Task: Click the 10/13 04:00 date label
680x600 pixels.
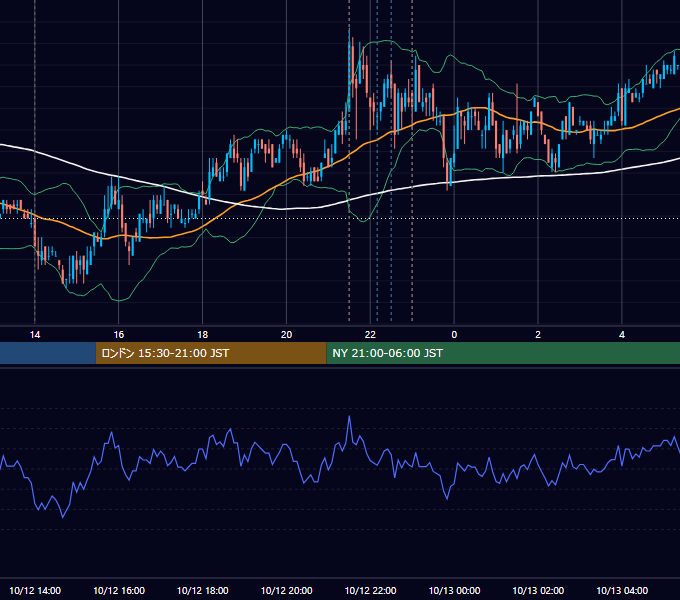Action: [x=622, y=590]
